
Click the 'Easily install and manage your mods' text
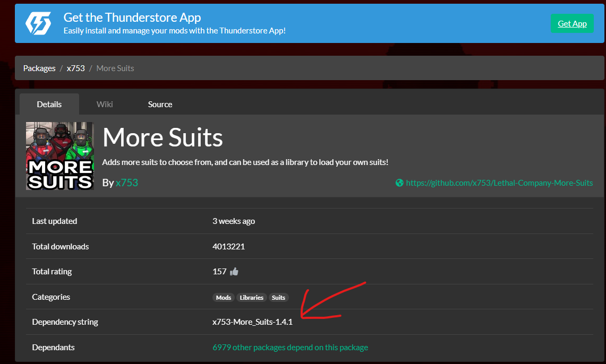click(x=175, y=31)
